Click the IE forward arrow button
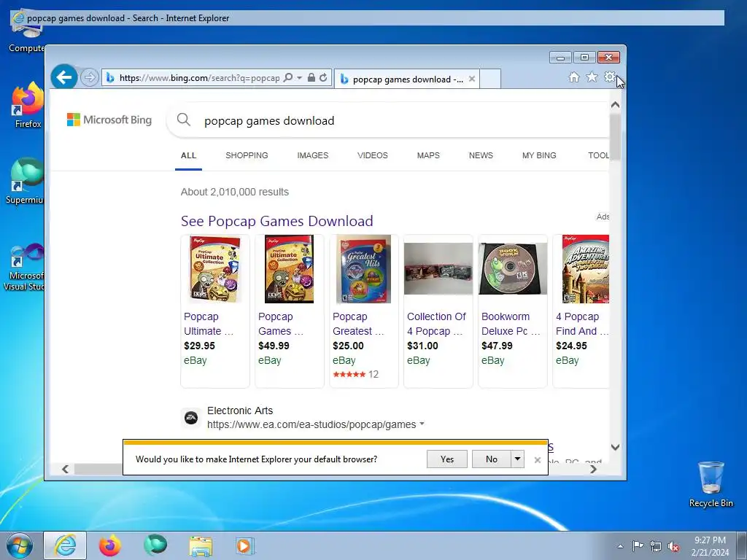 coord(89,77)
